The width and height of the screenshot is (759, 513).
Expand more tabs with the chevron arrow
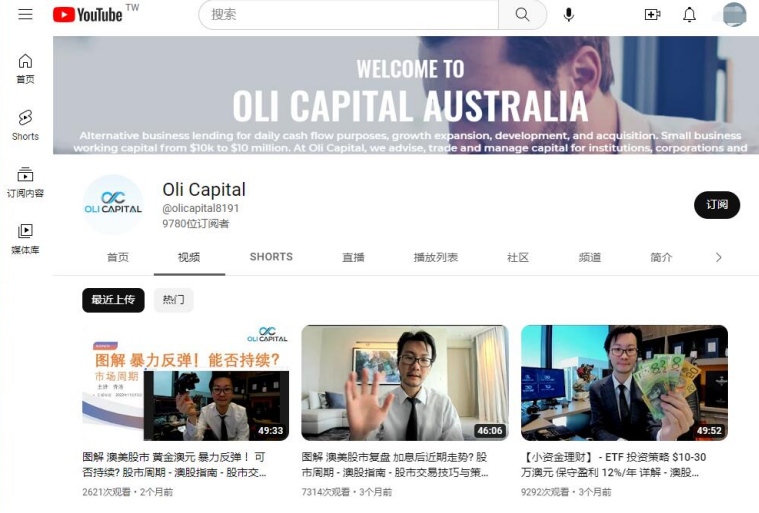(x=718, y=257)
